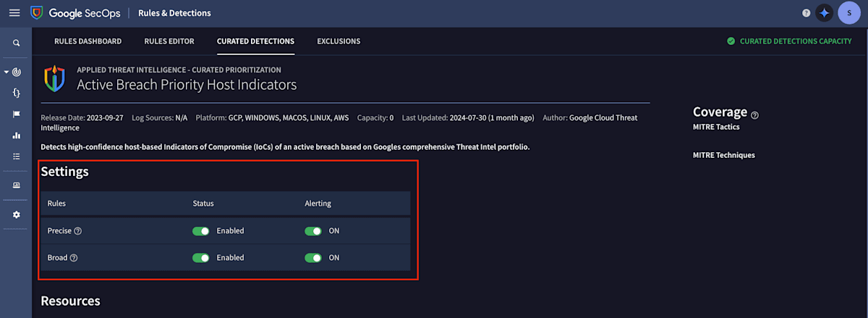Viewport: 868px width, 318px height.
Task: Click the MITRE Tactics label
Action: tap(716, 127)
